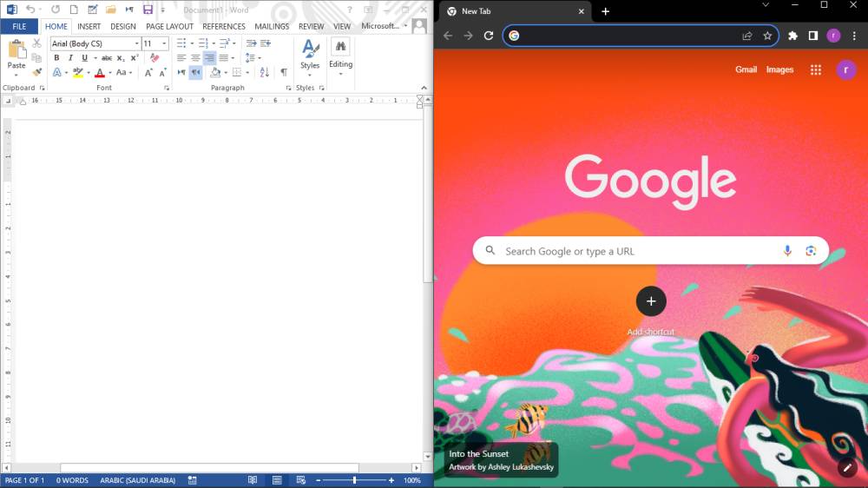Click the macro recording icon in status bar
The width and height of the screenshot is (868, 488).
(x=193, y=480)
